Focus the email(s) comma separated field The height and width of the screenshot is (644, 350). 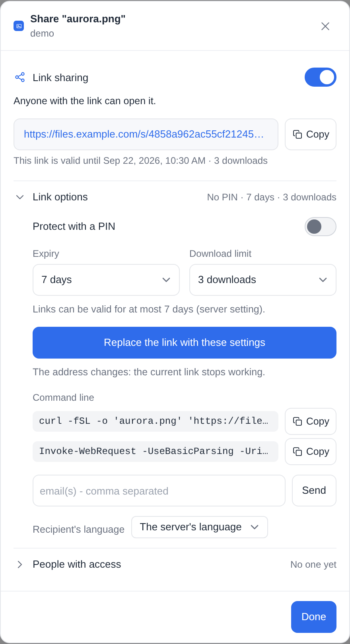159,491
